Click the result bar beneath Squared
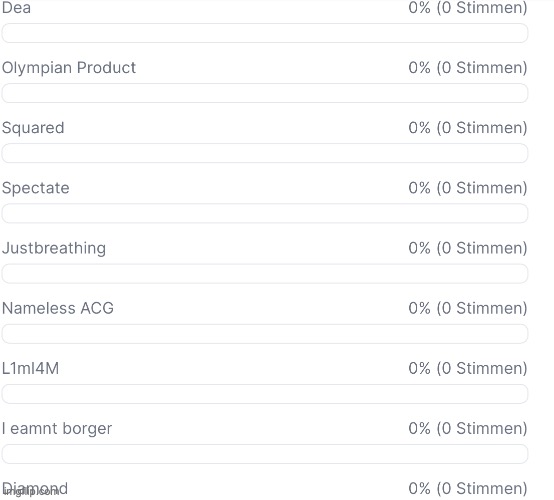The height and width of the screenshot is (500, 554). (265, 153)
